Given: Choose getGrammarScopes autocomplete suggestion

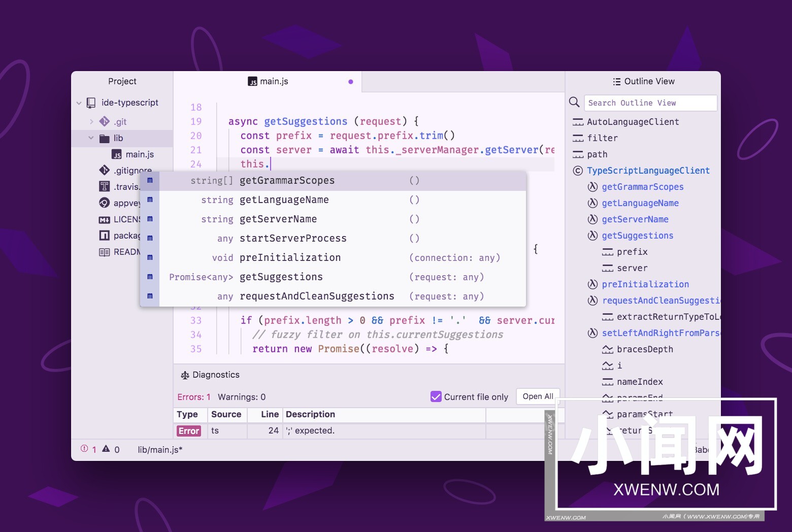Looking at the screenshot, I should point(333,181).
